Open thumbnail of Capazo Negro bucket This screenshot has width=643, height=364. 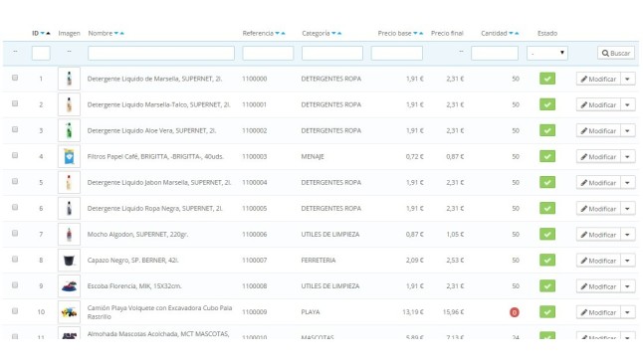click(x=69, y=260)
